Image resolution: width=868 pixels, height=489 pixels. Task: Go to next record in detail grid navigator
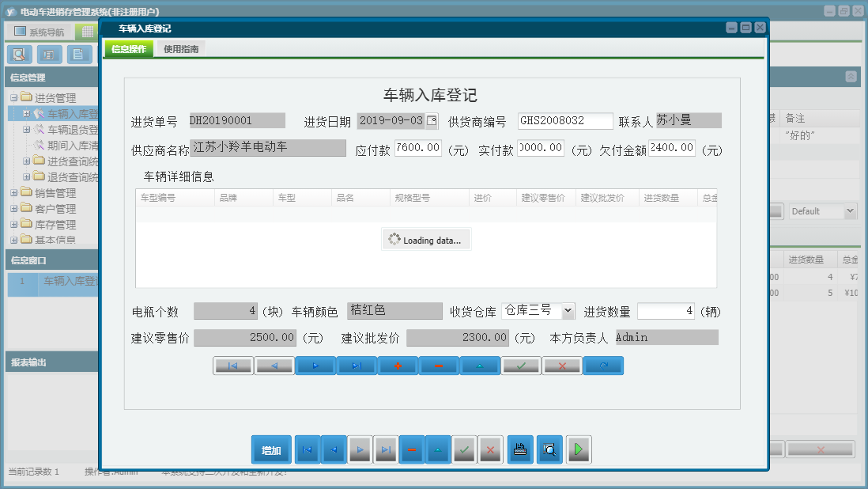point(315,366)
